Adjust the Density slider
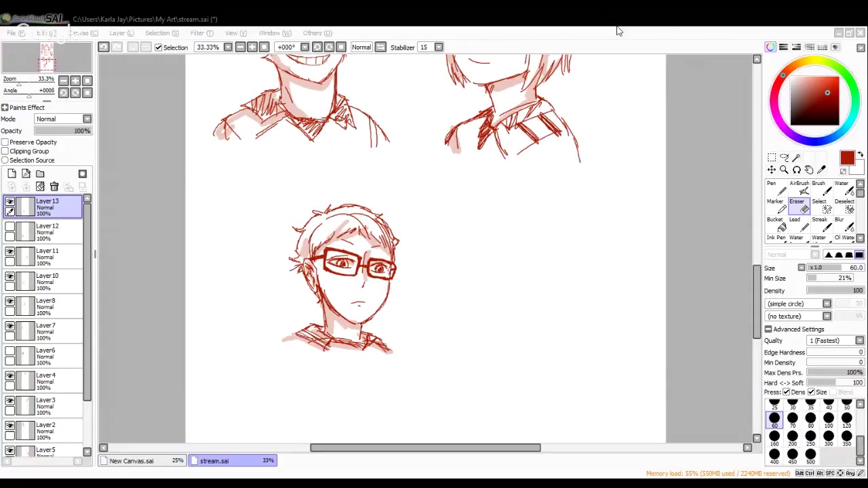The height and width of the screenshot is (488, 868). (835, 291)
